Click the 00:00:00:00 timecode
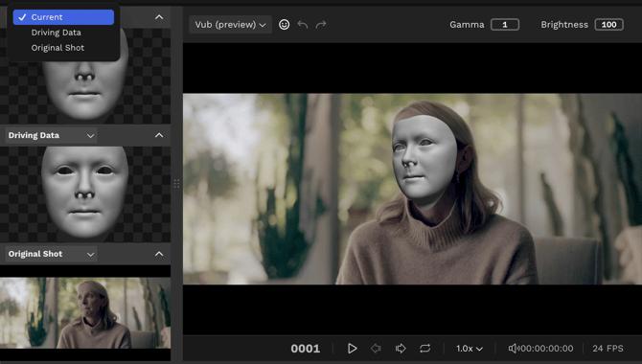Screen dimensions: 642x364 (547, 349)
